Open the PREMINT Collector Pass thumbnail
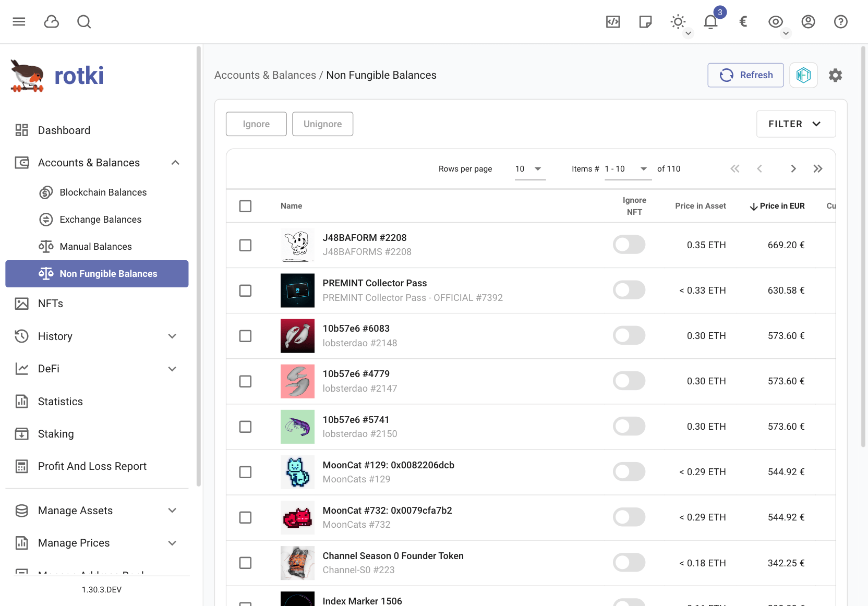Viewport: 868px width, 606px height. click(x=297, y=290)
